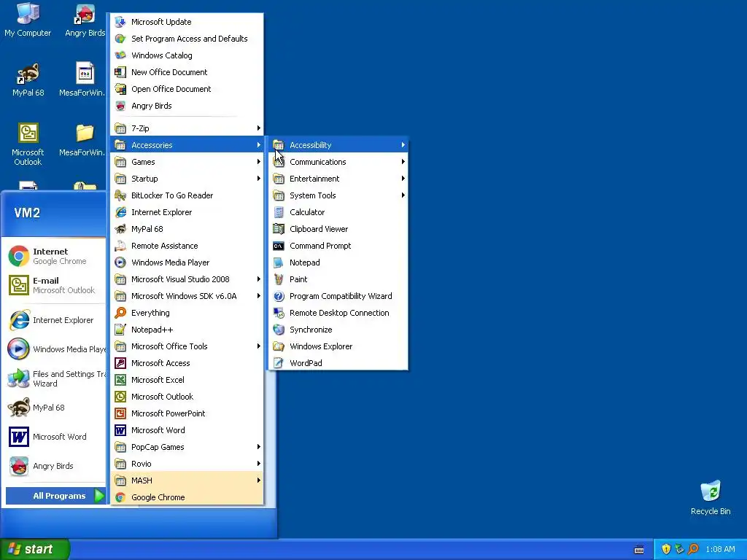Open the Microsoft Access icon
This screenshot has width=747, height=560.
[x=120, y=363]
